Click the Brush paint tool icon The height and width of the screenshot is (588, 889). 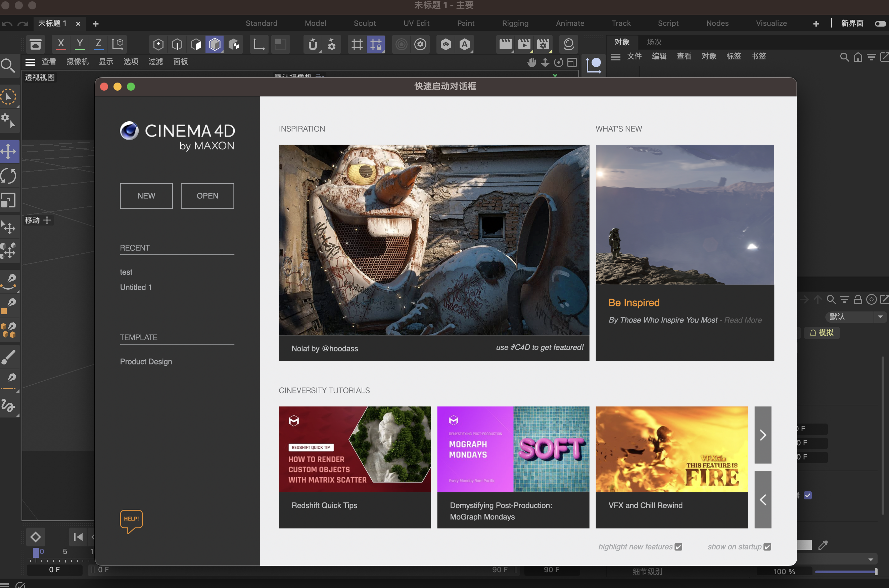9,357
